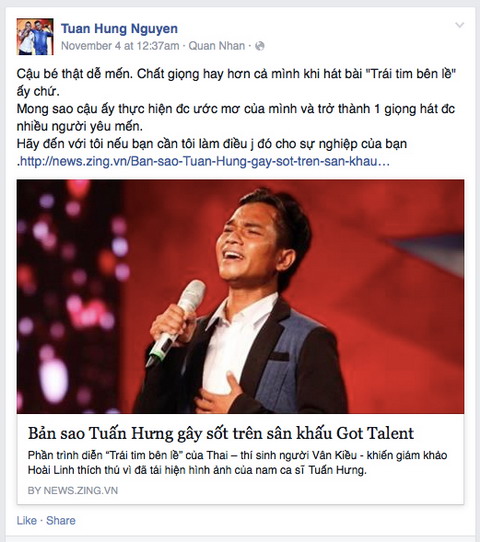Open Tuan Hung Nguyen's profile picture
480x542 pixels.
(x=35, y=37)
